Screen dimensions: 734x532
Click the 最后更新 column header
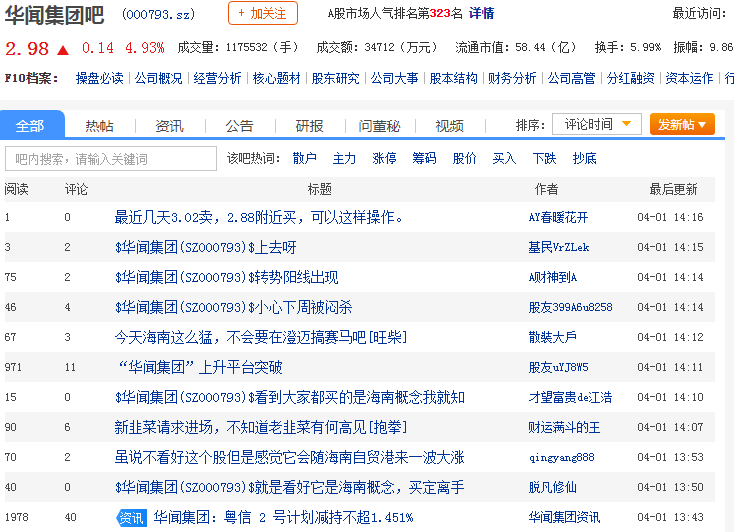(x=673, y=189)
